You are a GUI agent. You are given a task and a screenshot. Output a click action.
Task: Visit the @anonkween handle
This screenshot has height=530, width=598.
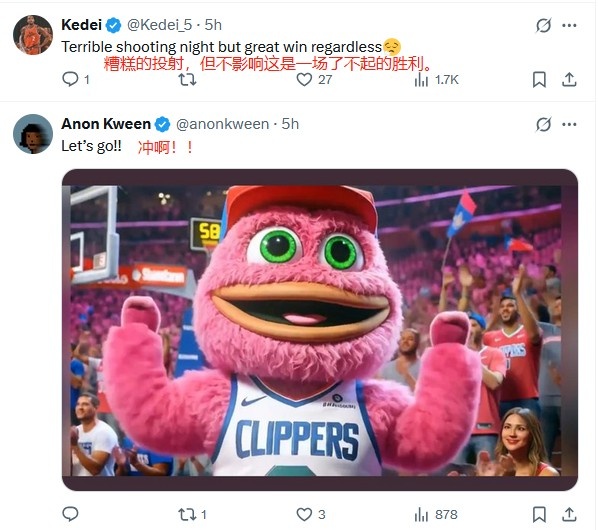[222, 124]
